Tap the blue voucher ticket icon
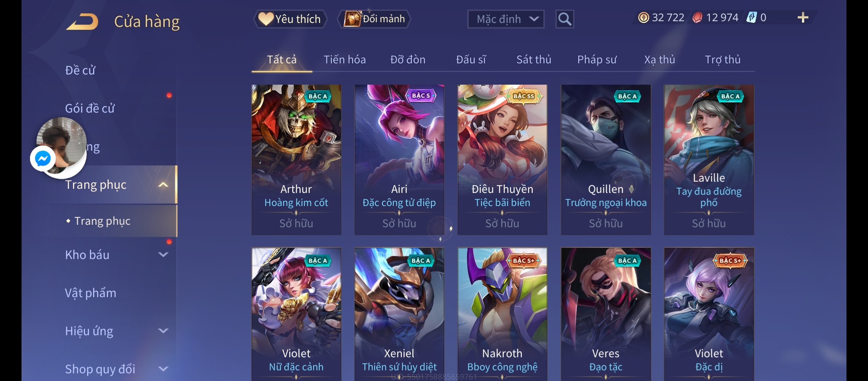Image resolution: width=868 pixels, height=381 pixels. pyautogui.click(x=752, y=18)
